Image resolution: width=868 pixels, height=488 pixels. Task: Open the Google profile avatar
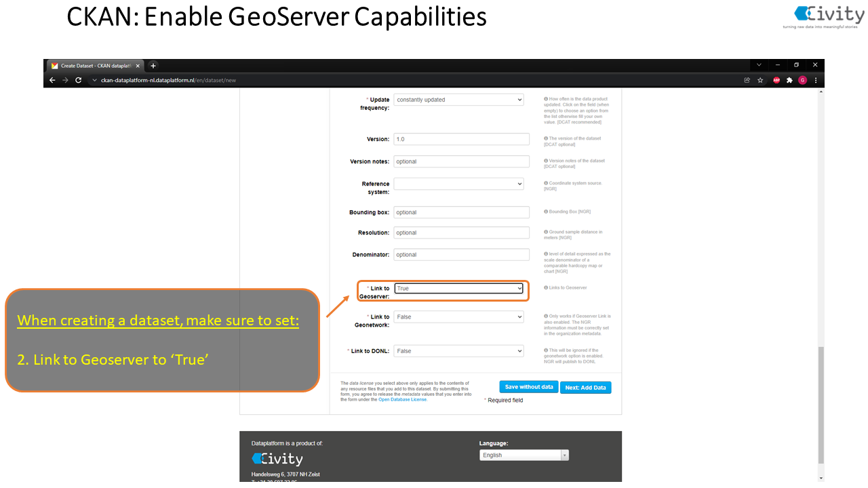(x=802, y=80)
